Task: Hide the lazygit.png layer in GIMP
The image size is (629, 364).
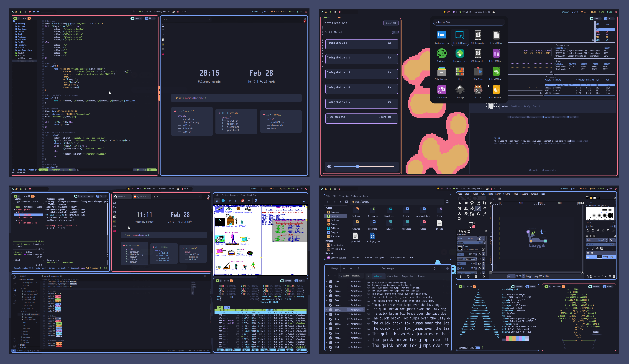Action: click(588, 257)
